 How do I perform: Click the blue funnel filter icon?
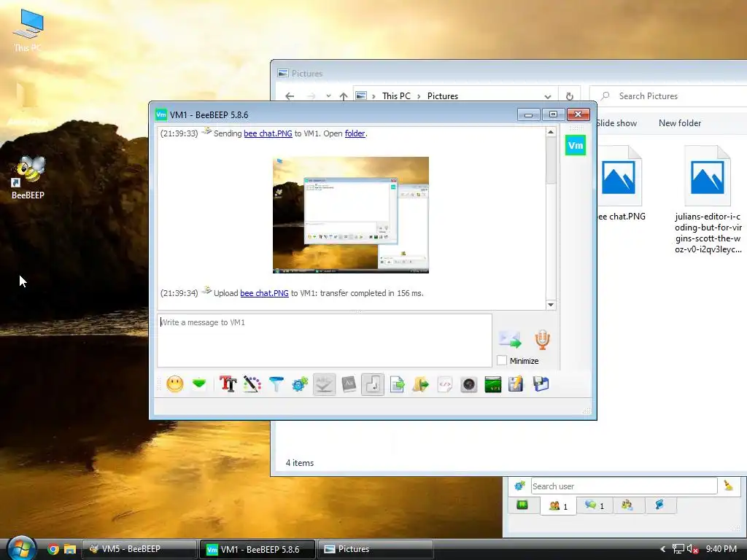pos(276,384)
